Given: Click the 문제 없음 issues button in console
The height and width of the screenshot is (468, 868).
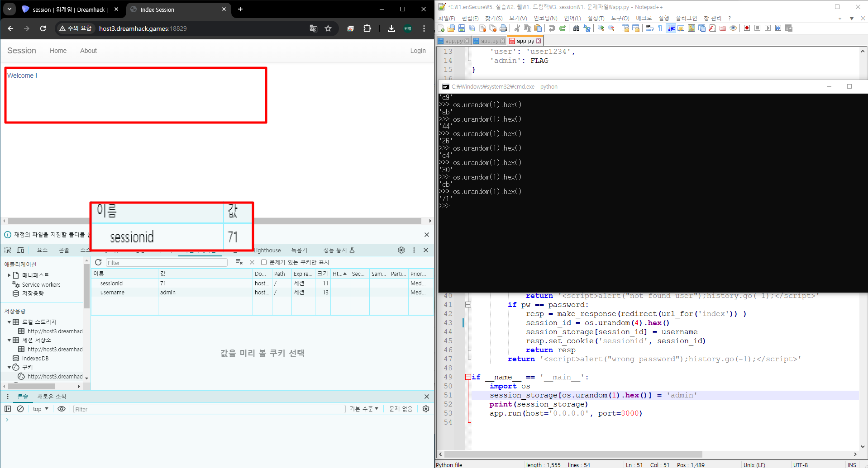Looking at the screenshot, I should point(401,409).
